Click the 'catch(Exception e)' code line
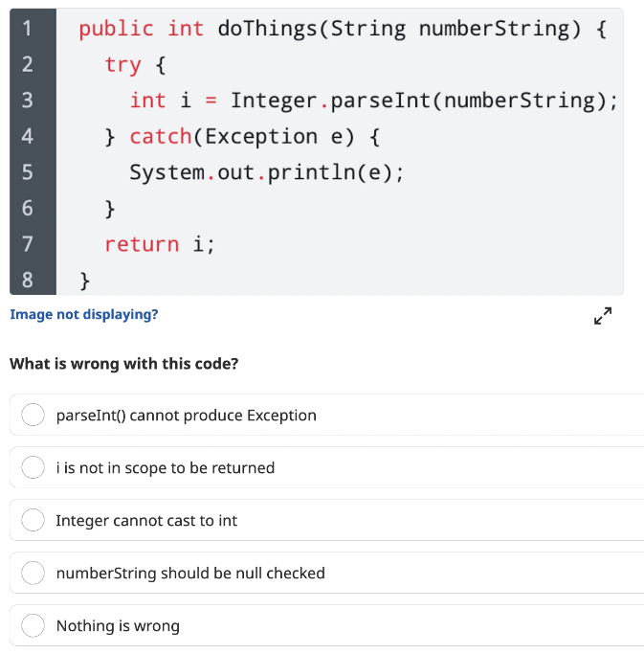This screenshot has width=644, height=654. (242, 137)
